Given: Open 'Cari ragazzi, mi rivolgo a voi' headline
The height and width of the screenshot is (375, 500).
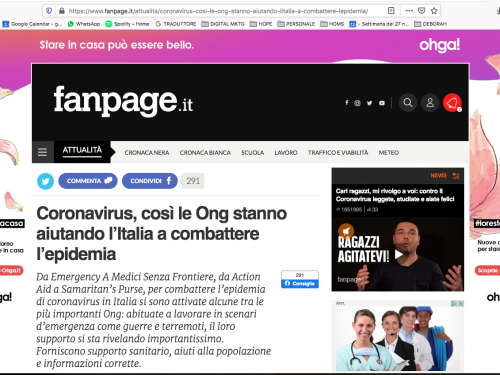Looking at the screenshot, I should click(x=395, y=195).
